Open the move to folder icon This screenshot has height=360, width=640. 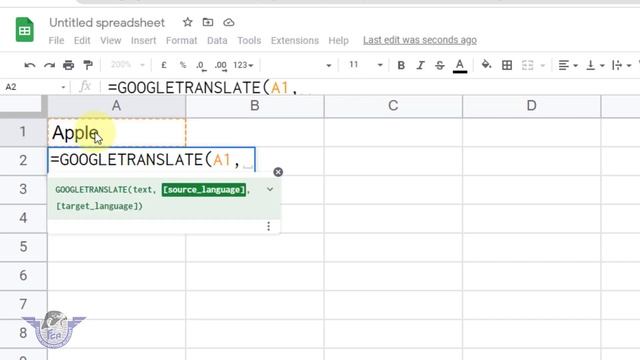[208, 22]
